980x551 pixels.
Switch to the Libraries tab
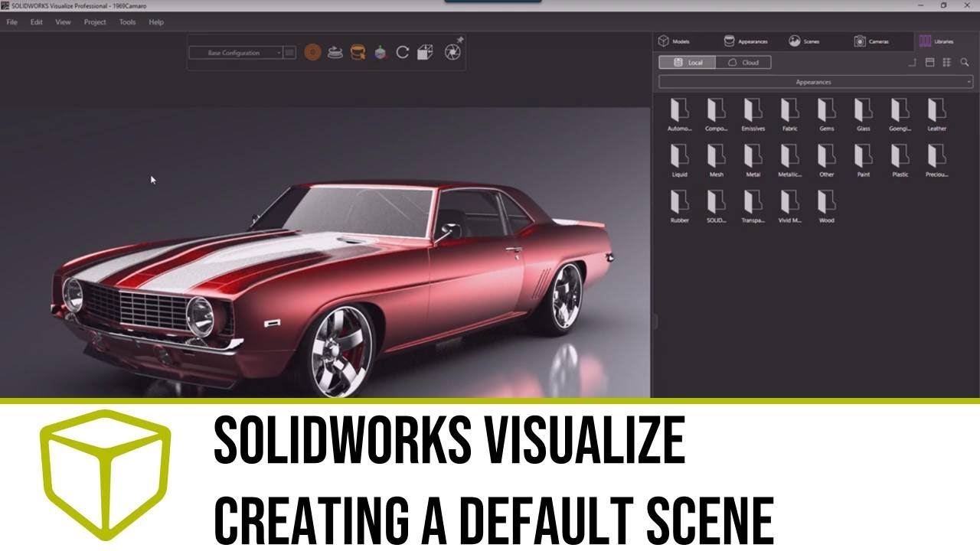pos(936,41)
